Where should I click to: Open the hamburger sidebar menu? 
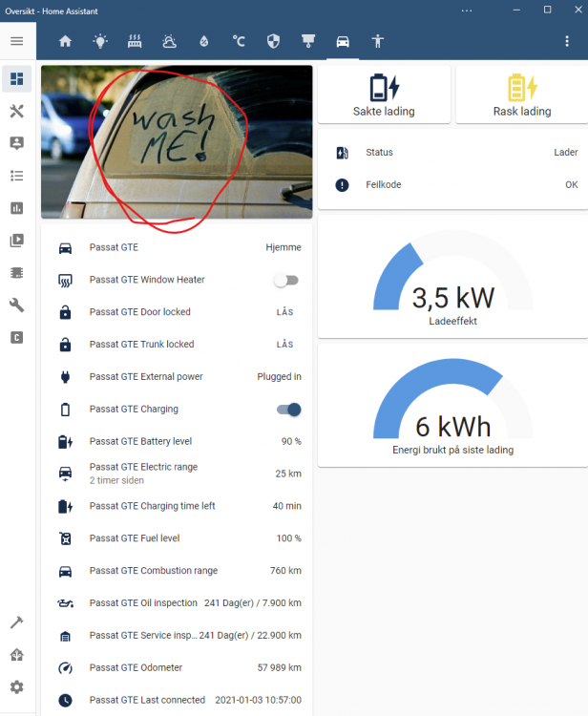[17, 41]
